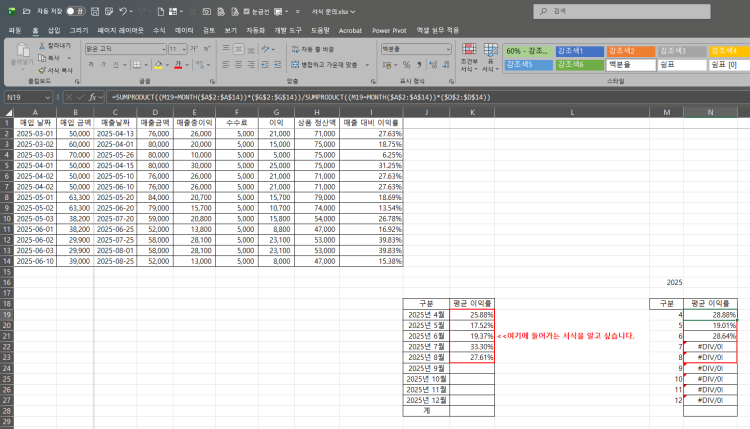750x429 pixels.
Task: Click the Save icon in quick access toolbar
Action: pos(97,10)
